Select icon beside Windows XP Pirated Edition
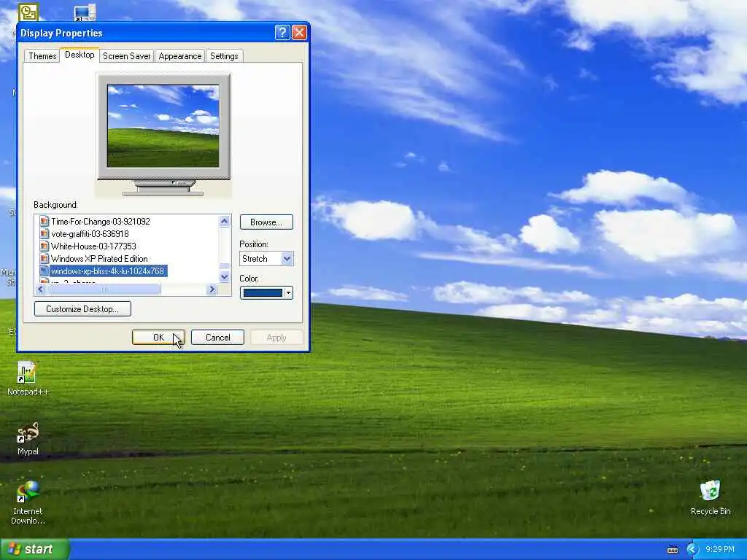 (x=44, y=258)
